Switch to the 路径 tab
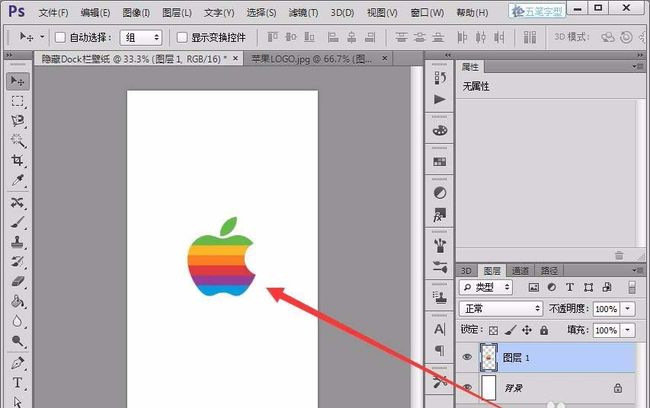The height and width of the screenshot is (408, 650). click(x=549, y=271)
